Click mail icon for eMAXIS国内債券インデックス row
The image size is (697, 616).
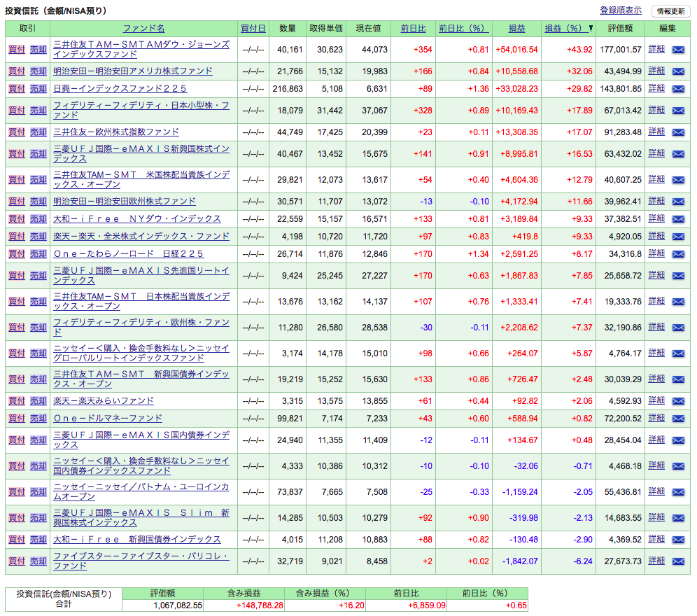[x=678, y=440]
